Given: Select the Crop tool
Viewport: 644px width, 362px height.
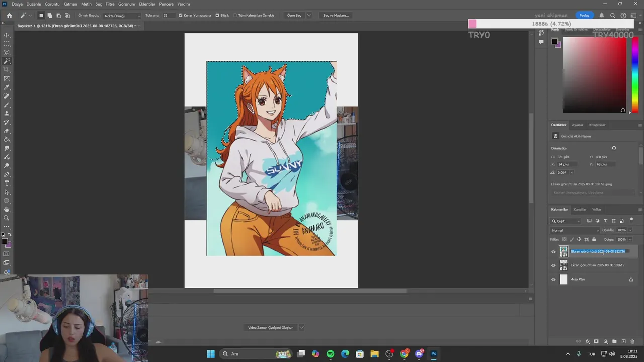Looking at the screenshot, I should tap(7, 70).
